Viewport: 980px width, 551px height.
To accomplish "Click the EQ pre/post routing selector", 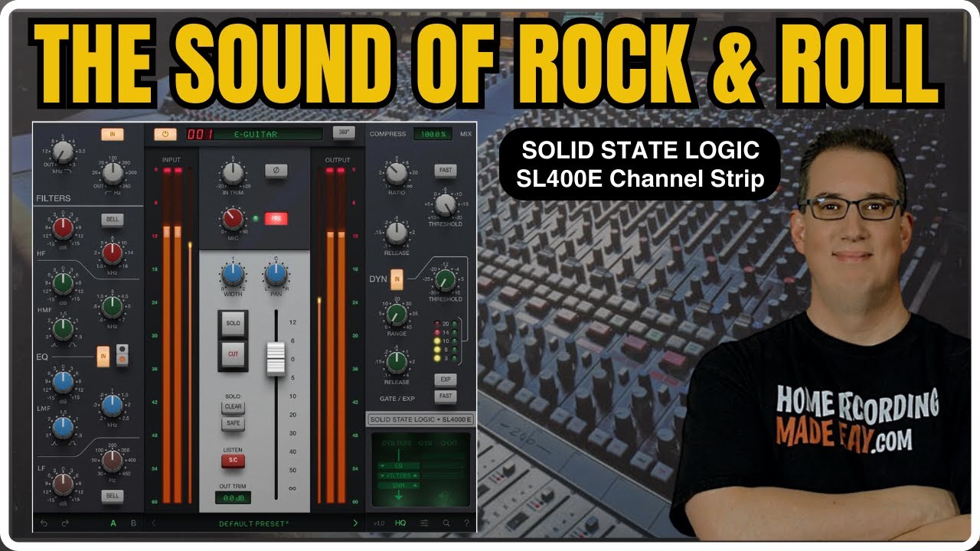I will tap(122, 354).
